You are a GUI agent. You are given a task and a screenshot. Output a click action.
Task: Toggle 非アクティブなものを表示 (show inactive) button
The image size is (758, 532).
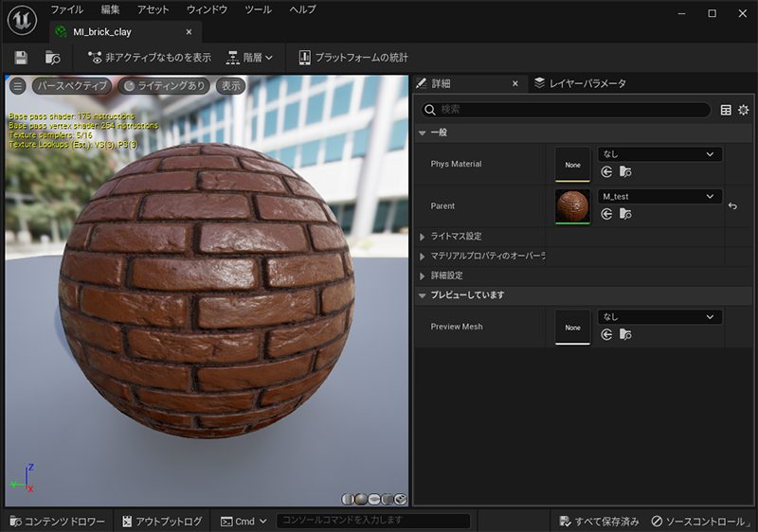click(x=150, y=58)
